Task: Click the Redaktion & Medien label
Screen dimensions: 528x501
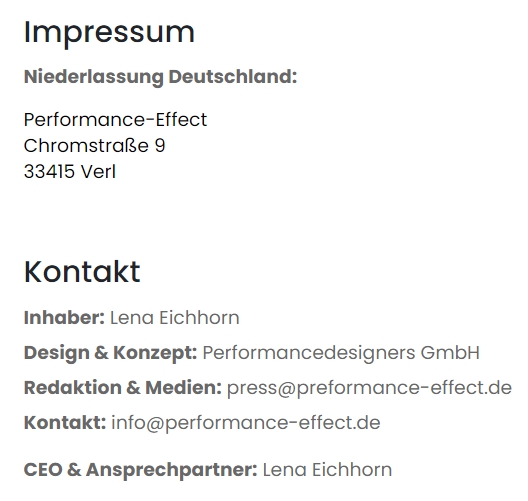Action: (x=123, y=388)
